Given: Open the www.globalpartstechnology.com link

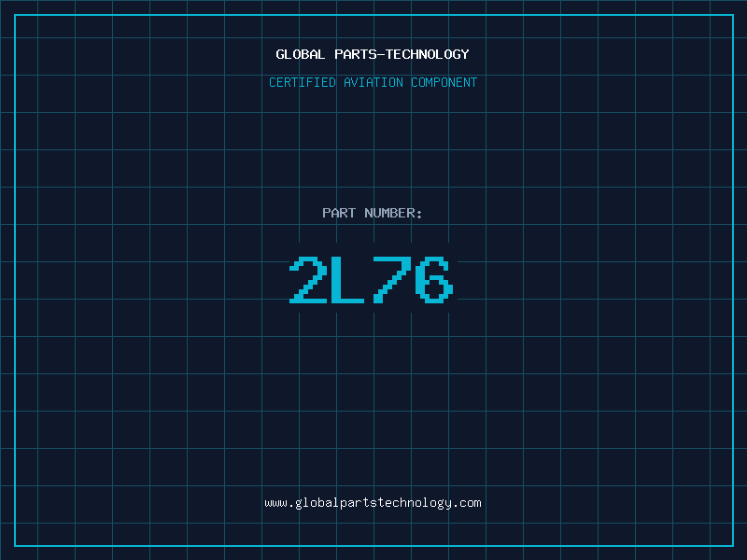Looking at the screenshot, I should click(x=373, y=503).
